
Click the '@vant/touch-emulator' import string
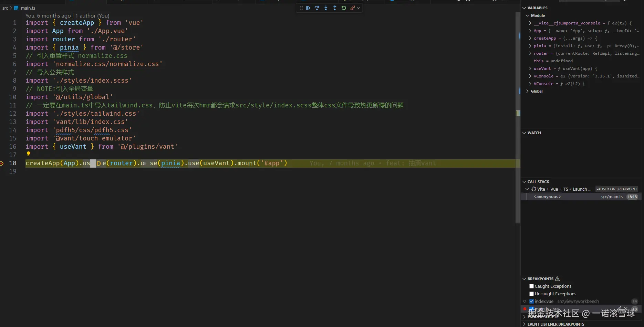94,138
